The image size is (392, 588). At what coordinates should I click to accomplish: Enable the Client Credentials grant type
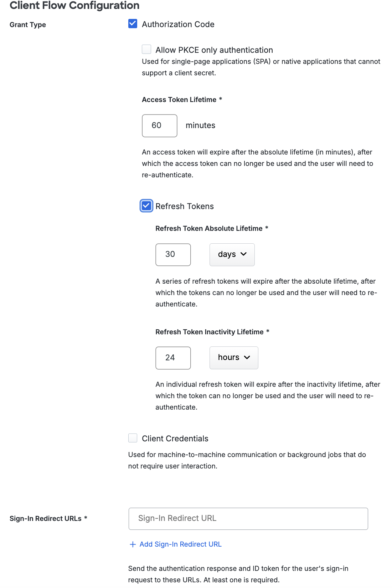click(x=133, y=438)
